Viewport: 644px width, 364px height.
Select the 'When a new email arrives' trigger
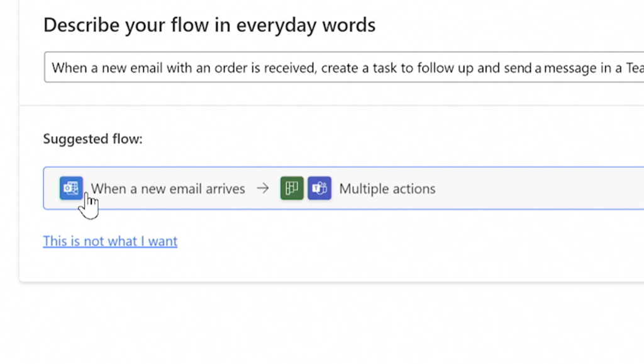tap(168, 189)
